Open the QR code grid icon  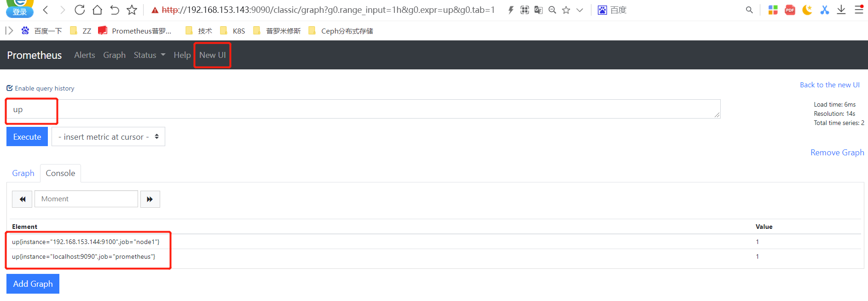coord(525,10)
